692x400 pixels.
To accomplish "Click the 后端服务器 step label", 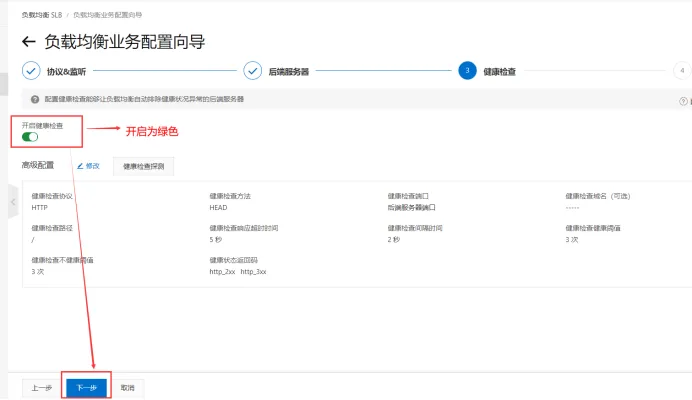I will click(x=289, y=72).
